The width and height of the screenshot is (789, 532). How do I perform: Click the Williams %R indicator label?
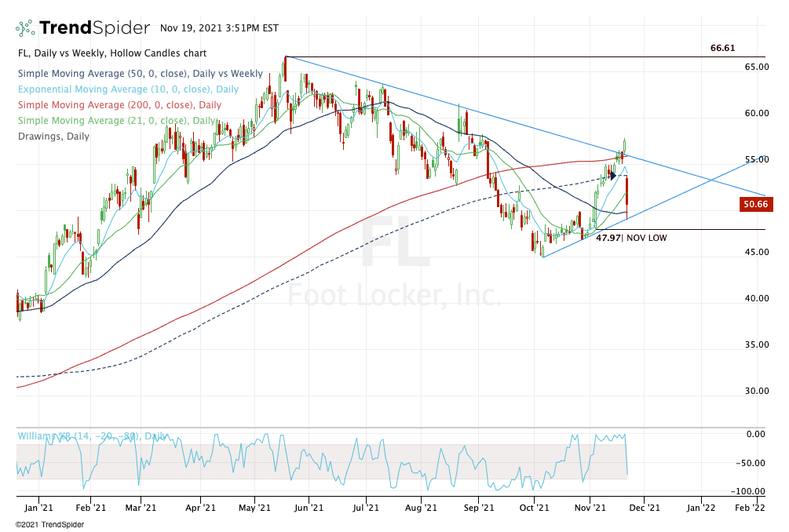[93, 436]
